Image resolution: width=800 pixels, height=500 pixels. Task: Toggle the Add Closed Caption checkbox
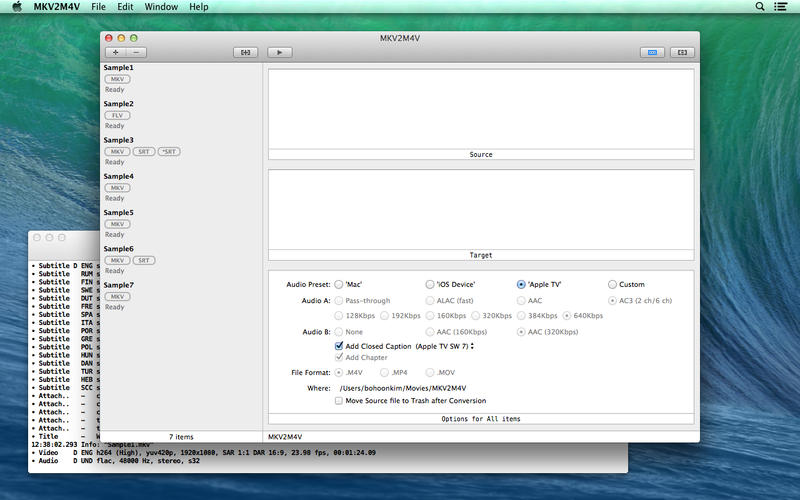click(339, 345)
